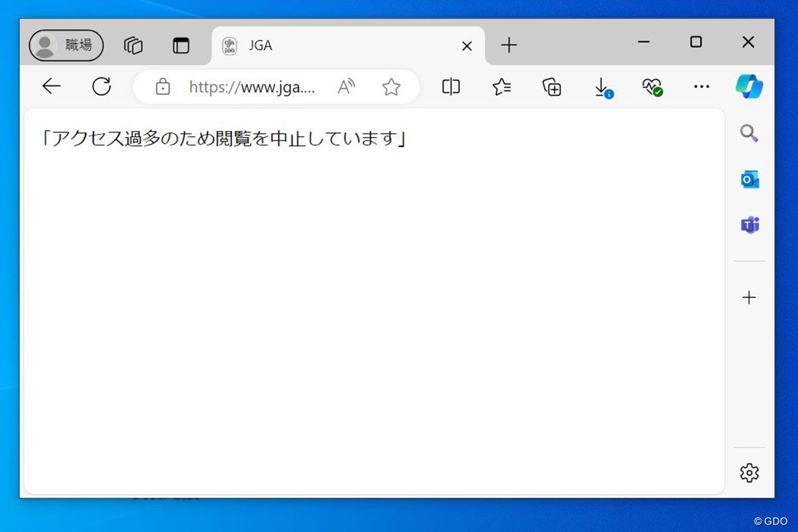Activate the Read aloud icon

click(346, 87)
